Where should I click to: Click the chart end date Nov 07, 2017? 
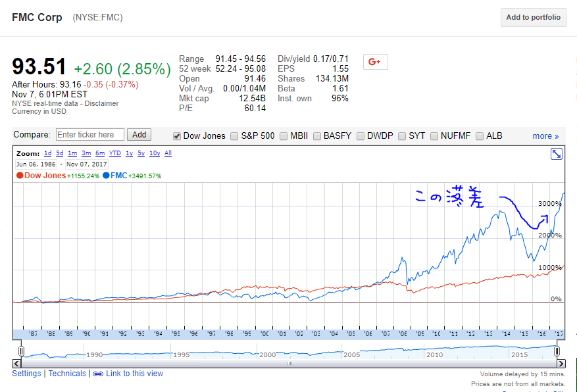(x=86, y=164)
